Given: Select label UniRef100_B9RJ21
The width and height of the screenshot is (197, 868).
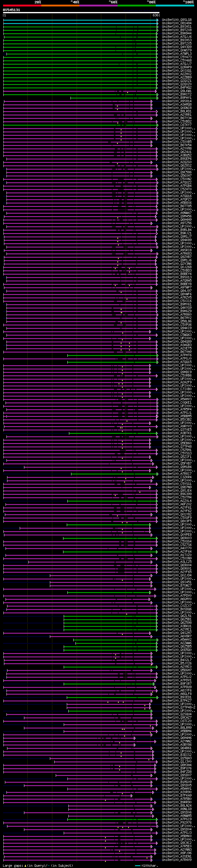Looking at the screenshot, I should point(177,233).
